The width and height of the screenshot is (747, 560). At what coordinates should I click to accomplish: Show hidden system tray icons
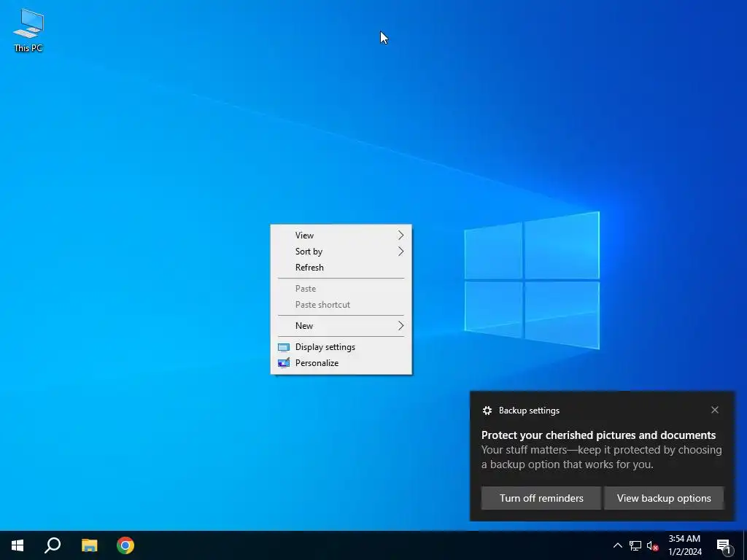[617, 545]
